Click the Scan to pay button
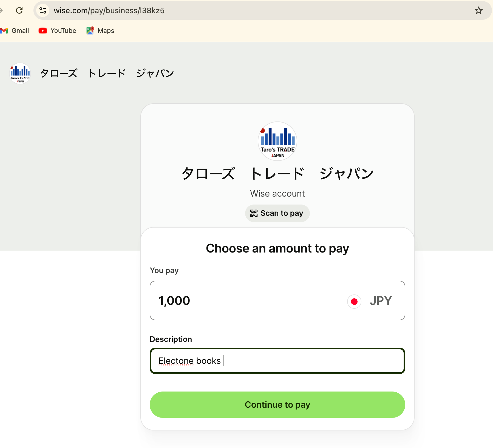Image resolution: width=493 pixels, height=448 pixels. coord(277,213)
